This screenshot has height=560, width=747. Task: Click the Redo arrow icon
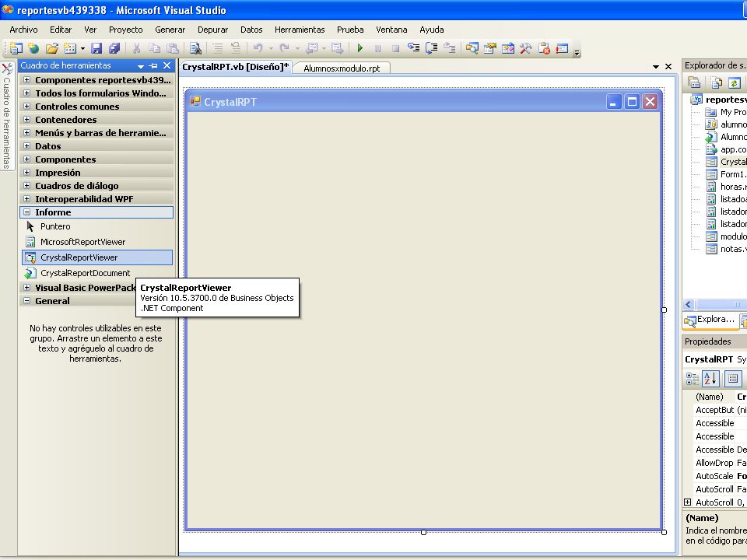click(x=285, y=48)
